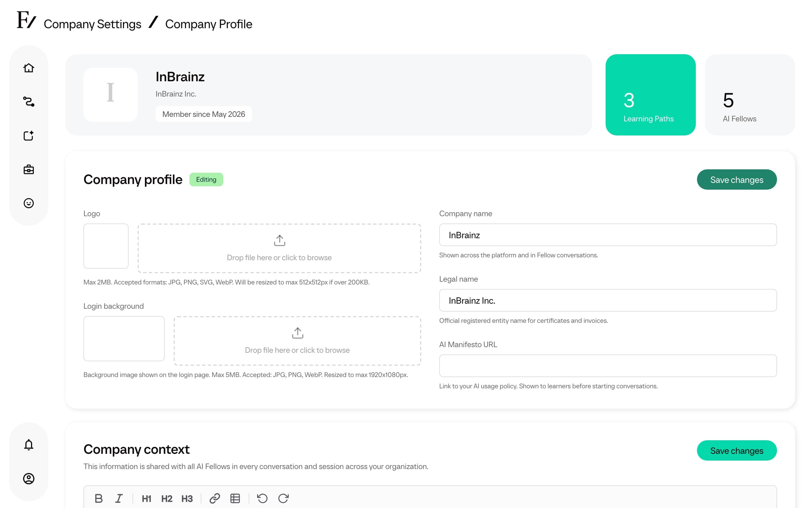Open the Home page from sidebar

(28, 68)
